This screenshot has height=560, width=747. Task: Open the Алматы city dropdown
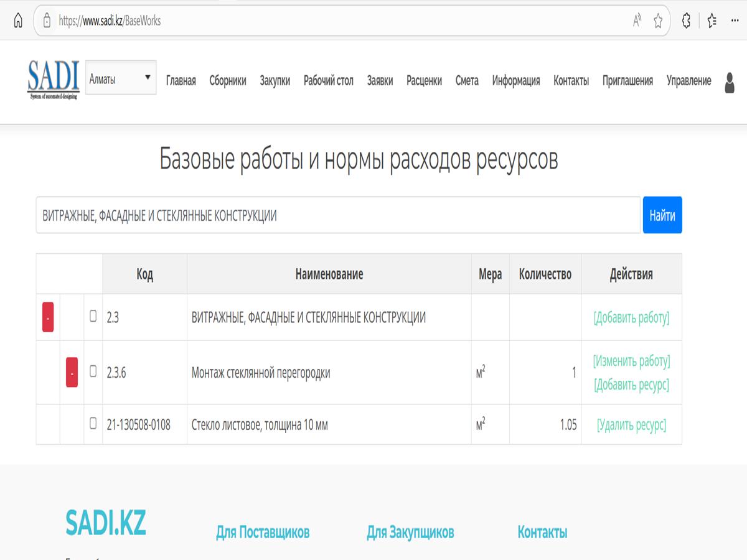pos(120,78)
